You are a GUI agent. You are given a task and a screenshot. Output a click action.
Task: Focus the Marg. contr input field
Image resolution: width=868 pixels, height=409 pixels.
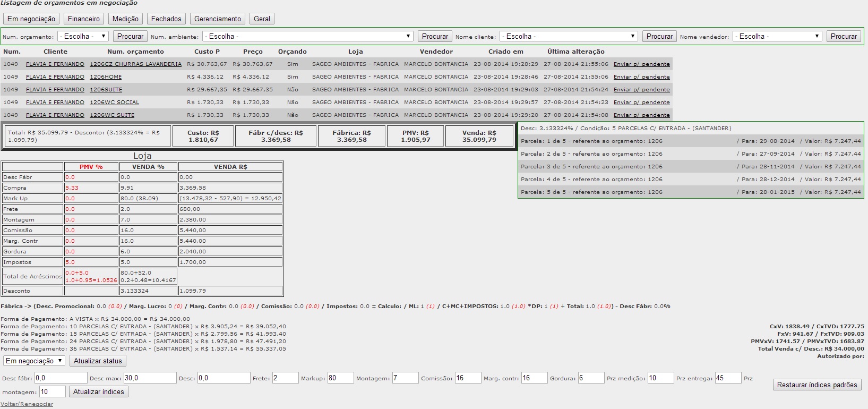point(534,378)
